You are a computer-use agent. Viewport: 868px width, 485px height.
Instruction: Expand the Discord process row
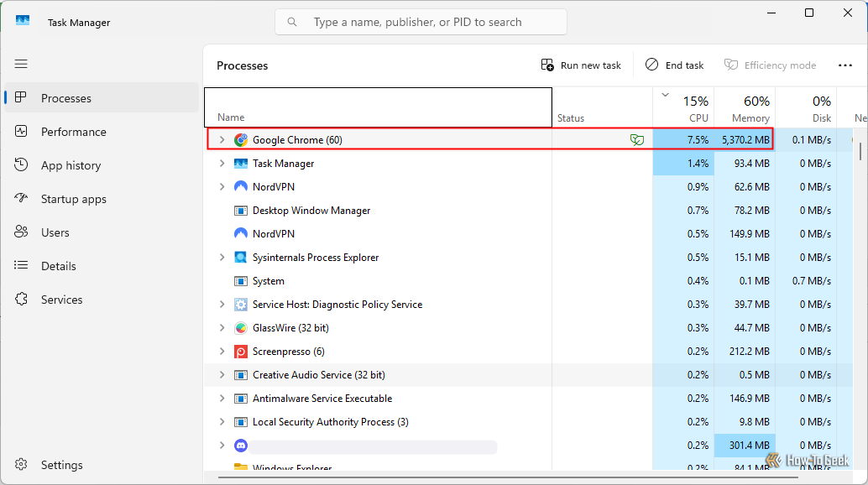[x=222, y=446]
